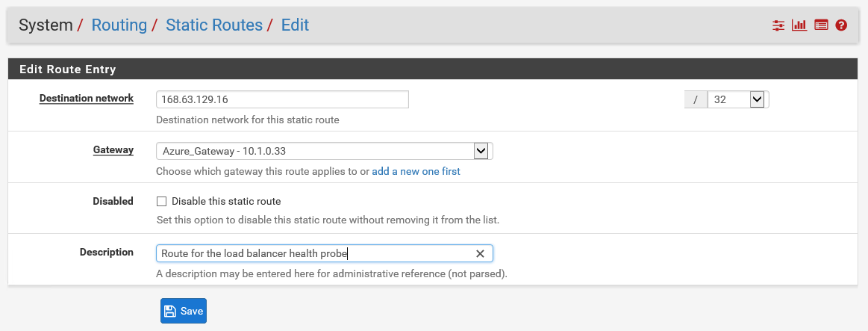The width and height of the screenshot is (868, 331).
Task: Click the System breadcrumb text
Action: 46,25
